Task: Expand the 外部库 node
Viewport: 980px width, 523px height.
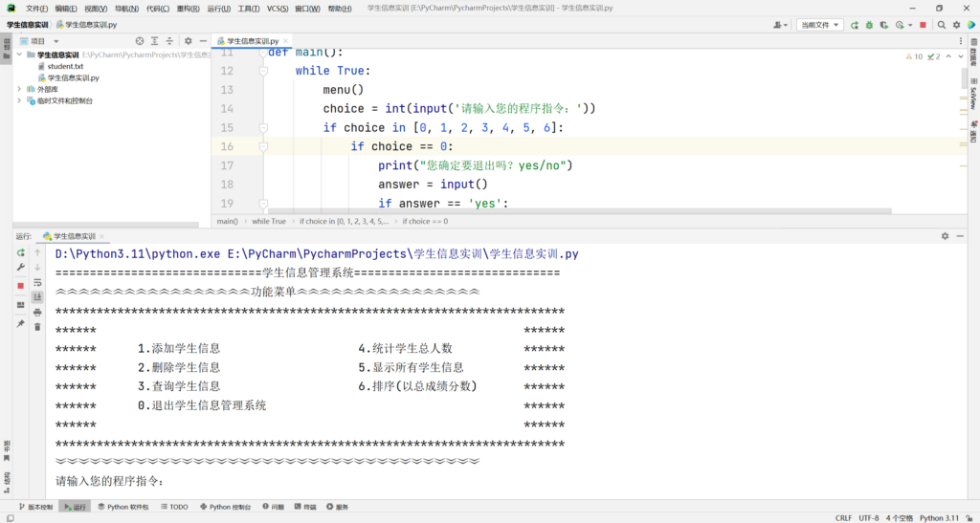Action: 19,89
